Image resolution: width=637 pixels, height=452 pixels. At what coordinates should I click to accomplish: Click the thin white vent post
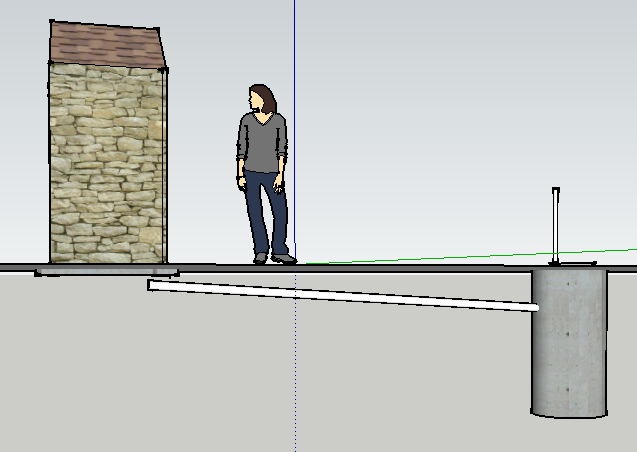click(555, 225)
